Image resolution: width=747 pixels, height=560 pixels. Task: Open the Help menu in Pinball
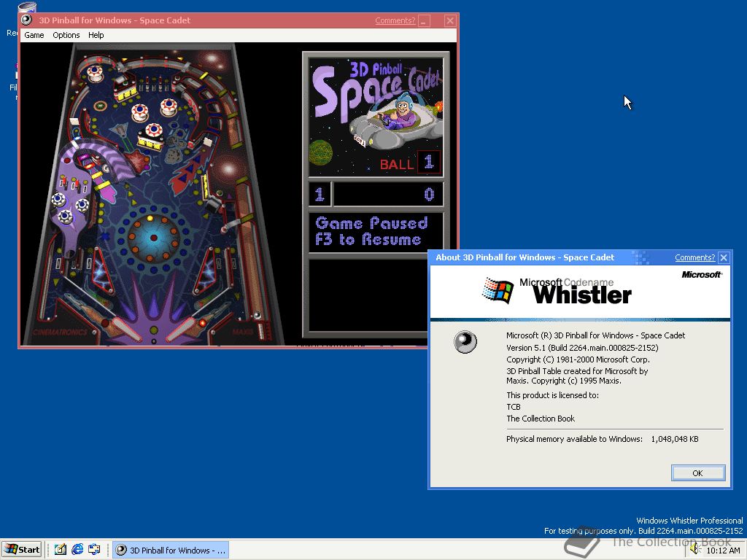(x=96, y=35)
